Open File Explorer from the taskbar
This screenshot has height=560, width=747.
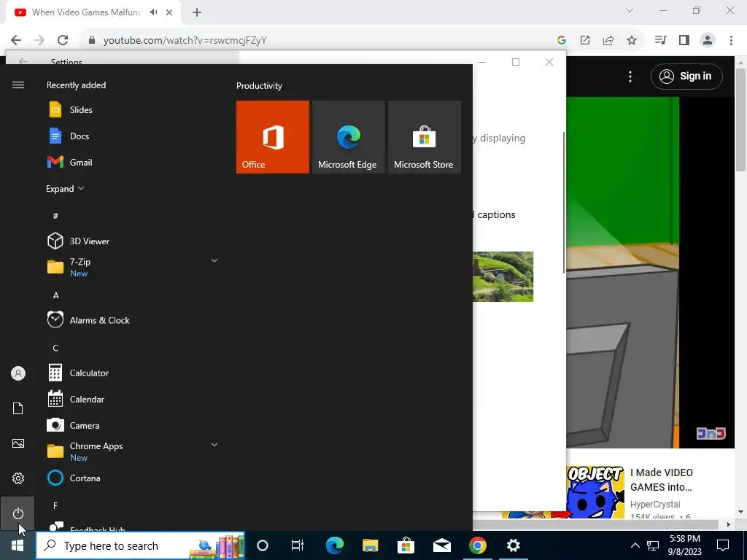[370, 545]
